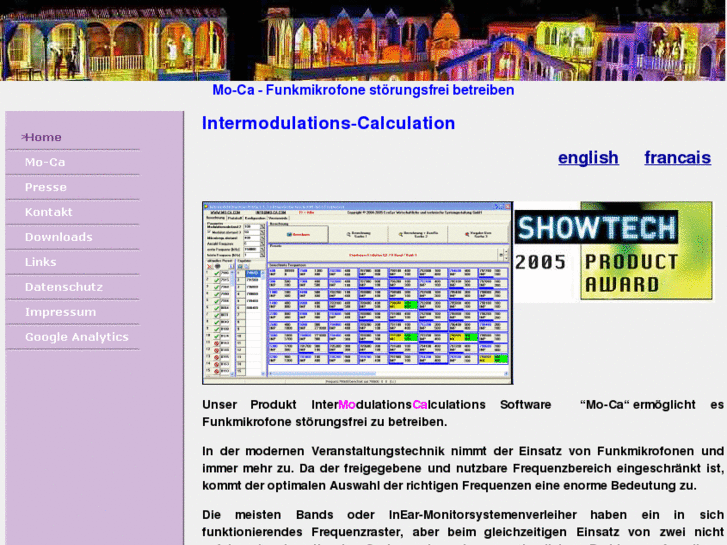Click the Showtech 2005 Product Award image

(x=613, y=251)
